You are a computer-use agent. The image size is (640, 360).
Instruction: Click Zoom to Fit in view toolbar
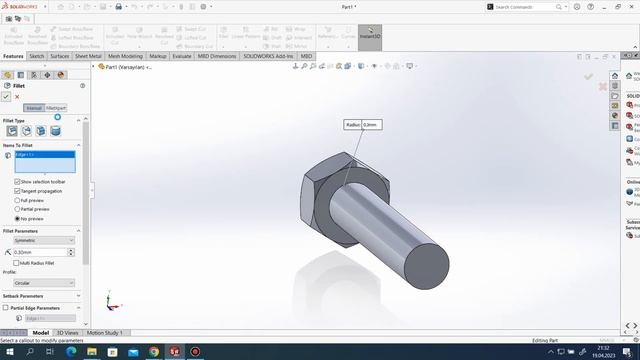click(304, 66)
